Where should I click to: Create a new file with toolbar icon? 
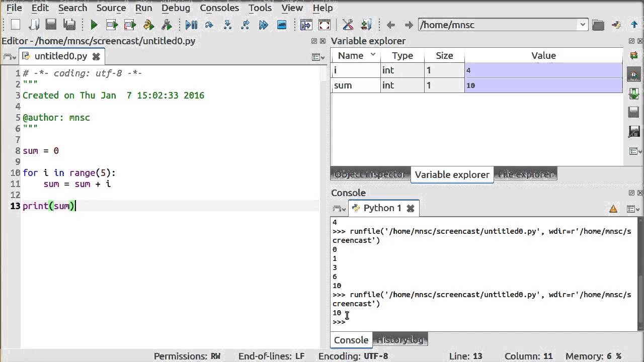click(x=15, y=25)
